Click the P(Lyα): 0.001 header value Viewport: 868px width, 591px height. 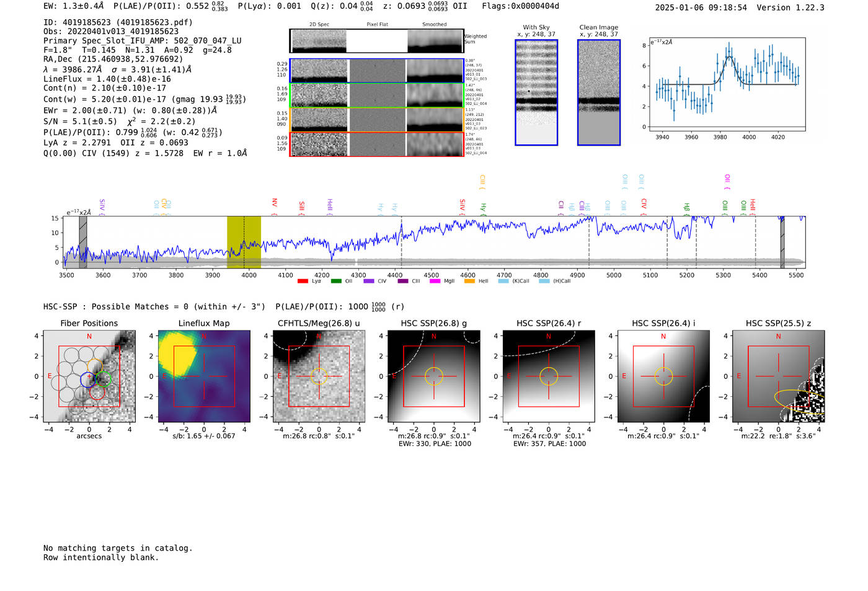(x=270, y=6)
